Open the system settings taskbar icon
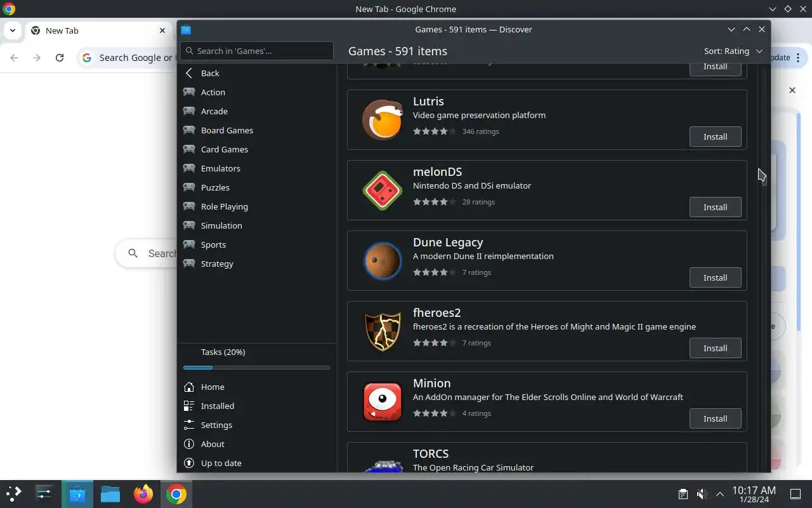The width and height of the screenshot is (812, 508). click(x=44, y=493)
